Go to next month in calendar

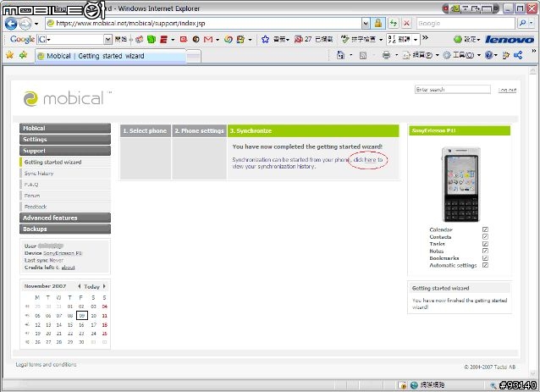pos(104,286)
